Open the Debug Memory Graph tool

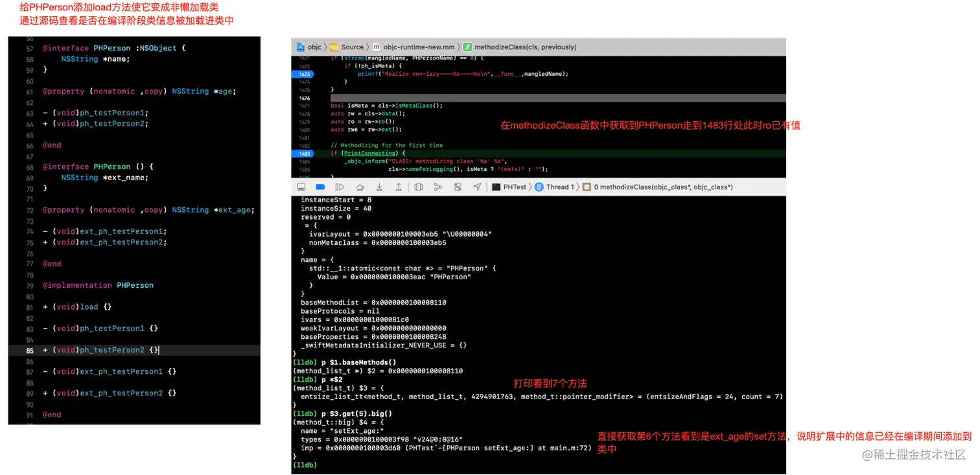coord(438,187)
